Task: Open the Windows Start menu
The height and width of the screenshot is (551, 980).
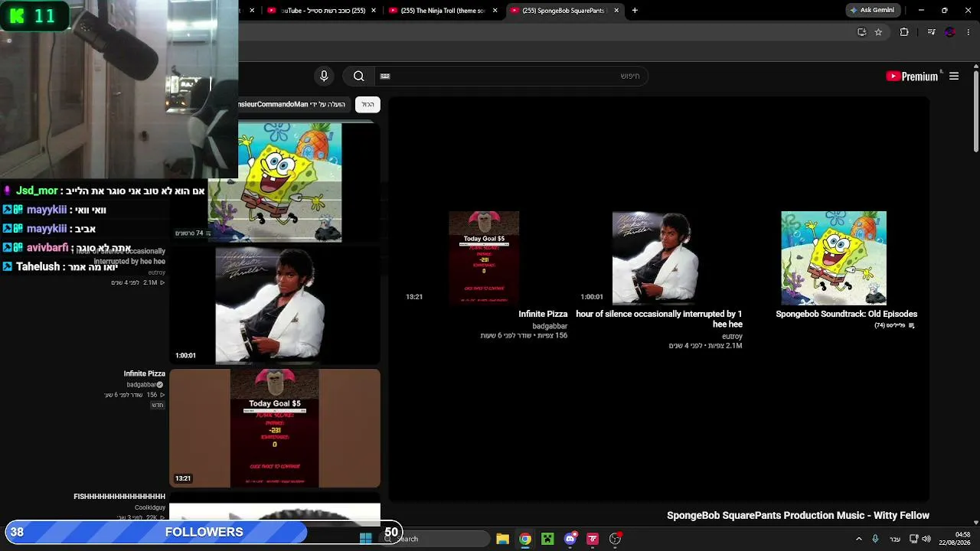Action: pyautogui.click(x=365, y=539)
